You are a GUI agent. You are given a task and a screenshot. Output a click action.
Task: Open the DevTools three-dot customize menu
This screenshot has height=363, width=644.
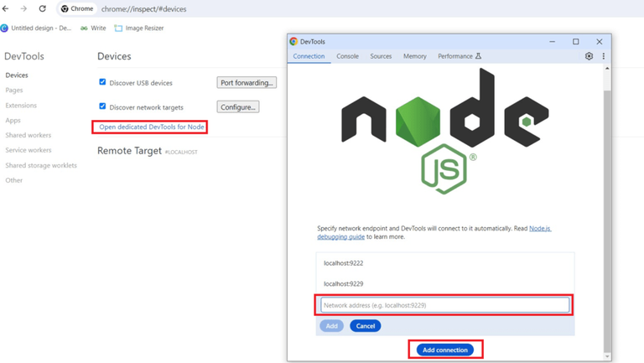pos(604,56)
